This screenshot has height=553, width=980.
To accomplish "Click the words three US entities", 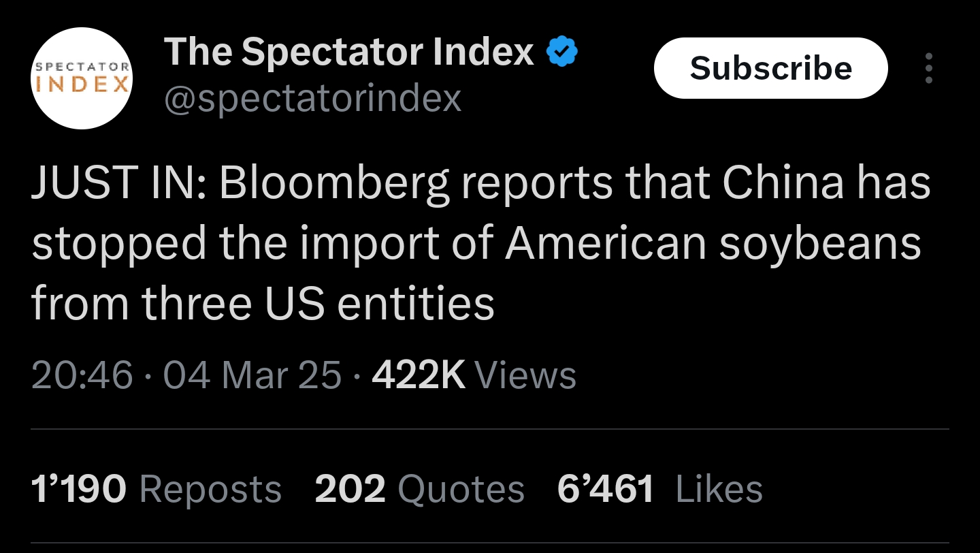I will coord(318,303).
